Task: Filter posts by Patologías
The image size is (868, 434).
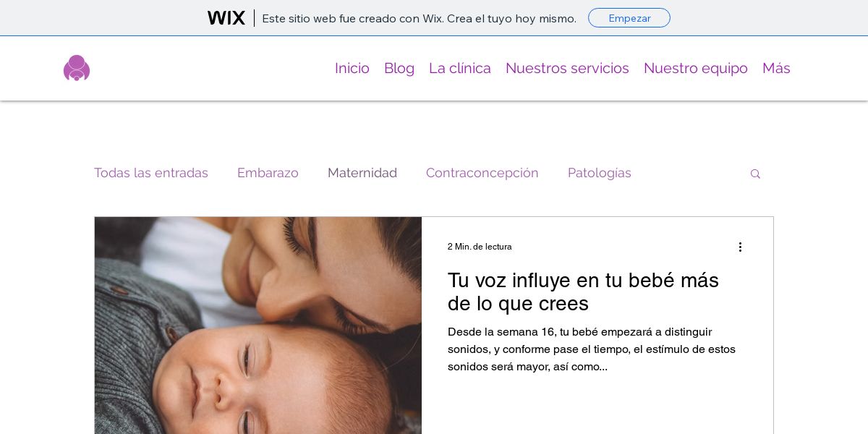Action: [600, 173]
